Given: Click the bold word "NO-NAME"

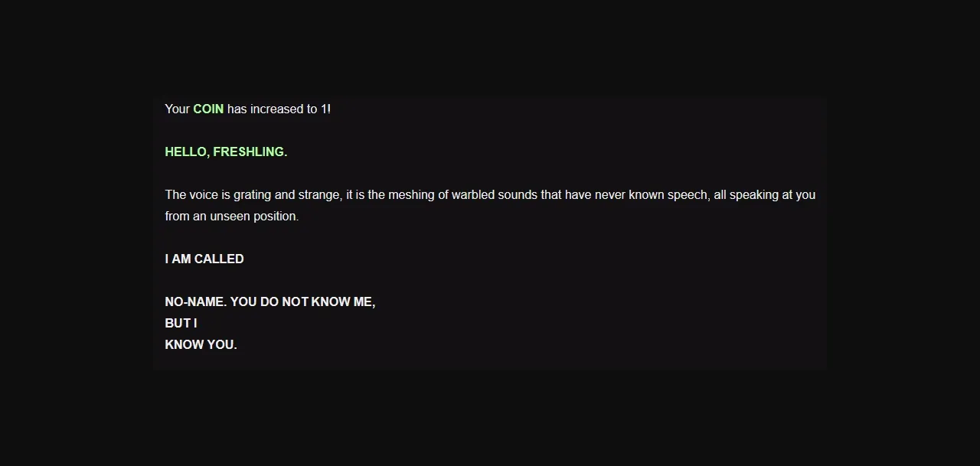Looking at the screenshot, I should tap(194, 301).
